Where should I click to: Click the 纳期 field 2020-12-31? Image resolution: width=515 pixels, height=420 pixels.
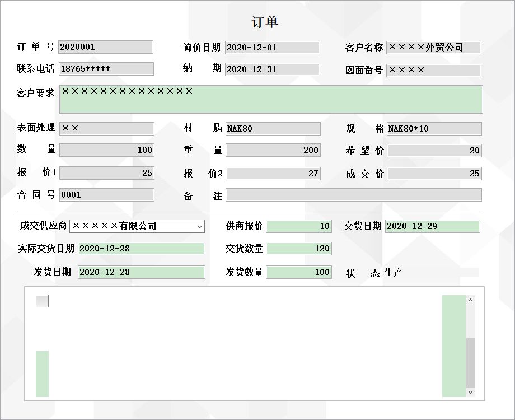(272, 69)
